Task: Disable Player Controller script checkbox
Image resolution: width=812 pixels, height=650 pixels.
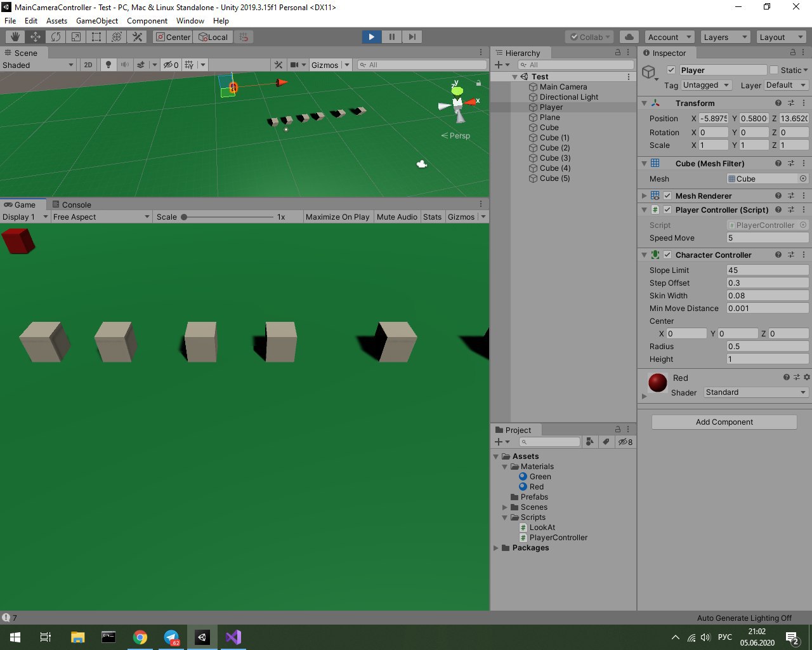Action: pyautogui.click(x=667, y=209)
